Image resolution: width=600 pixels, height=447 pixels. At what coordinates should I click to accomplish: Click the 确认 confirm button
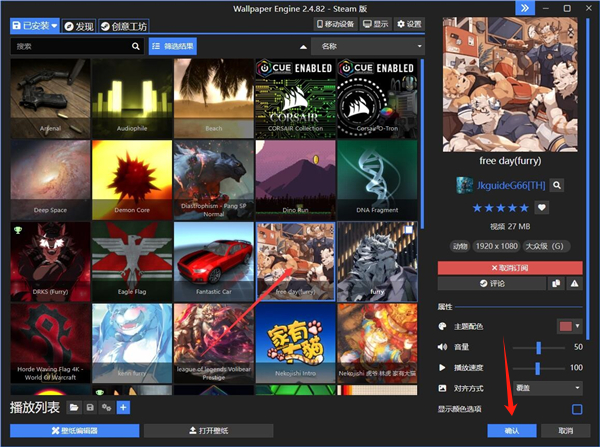pyautogui.click(x=511, y=430)
